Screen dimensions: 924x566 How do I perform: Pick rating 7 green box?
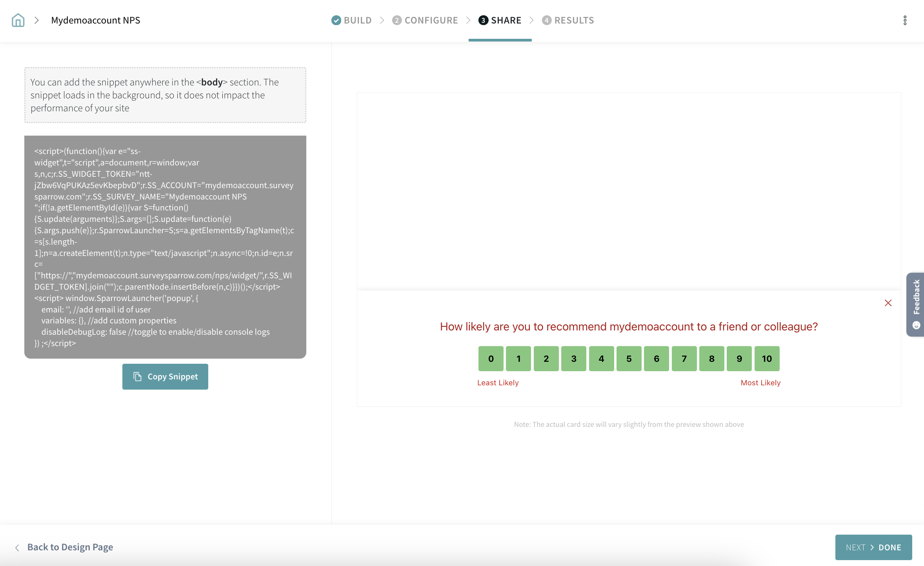[684, 359]
